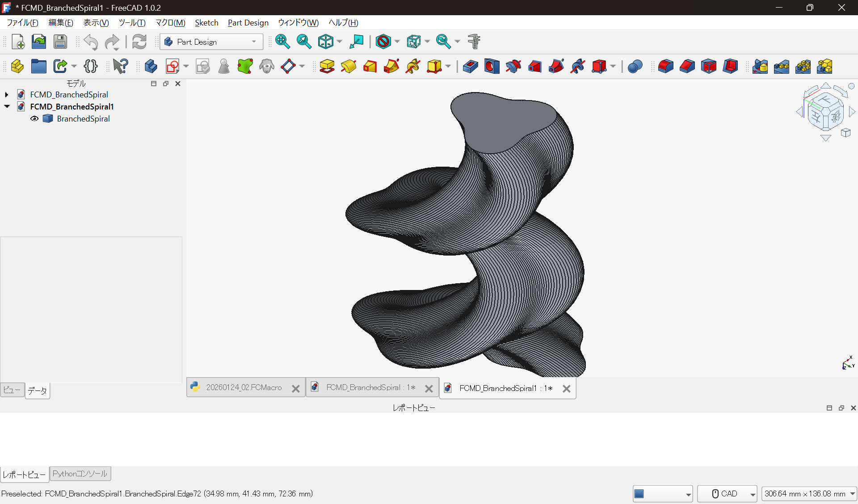Screen dimensions: 858x504
Task: Open the Part Design workbench dropdown
Action: [x=211, y=42]
